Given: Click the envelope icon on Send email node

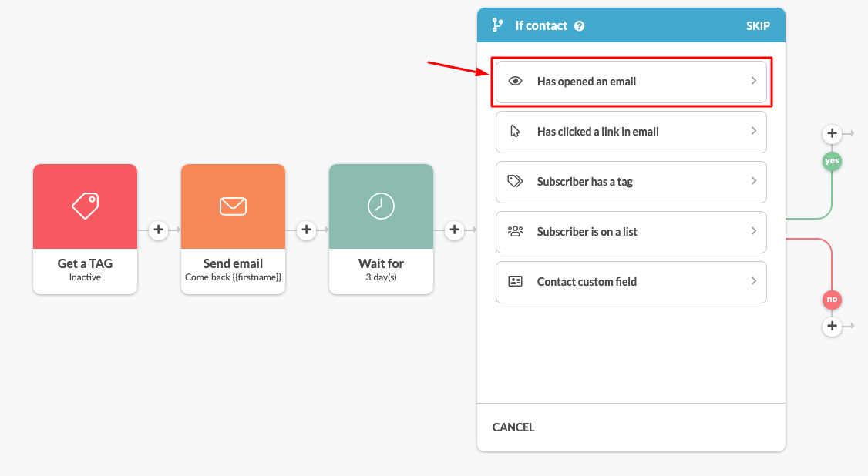Looking at the screenshot, I should coord(233,206).
